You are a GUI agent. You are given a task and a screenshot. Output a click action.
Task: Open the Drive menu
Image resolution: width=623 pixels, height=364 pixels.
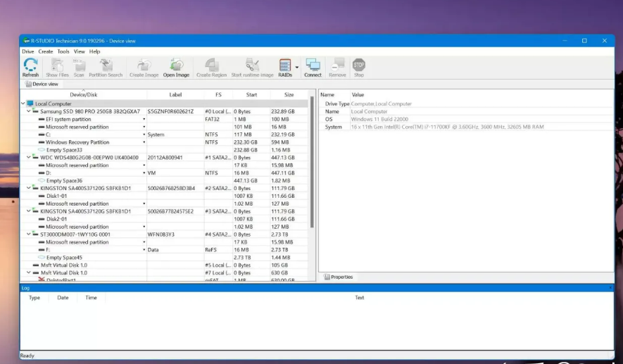tap(27, 51)
